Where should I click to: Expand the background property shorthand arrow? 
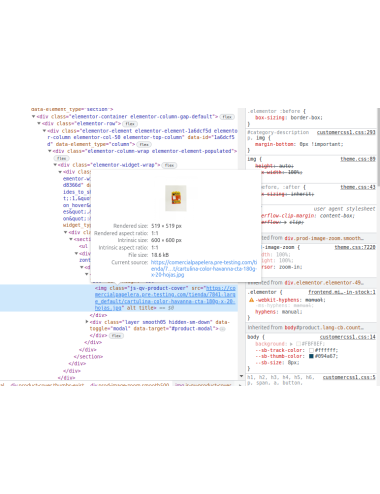click(291, 344)
